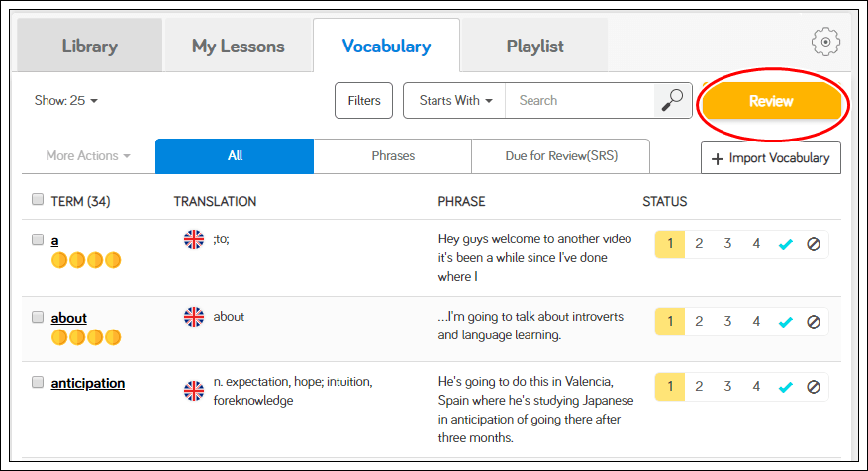
Task: Open the 'Starts With' search dropdown
Action: (455, 100)
